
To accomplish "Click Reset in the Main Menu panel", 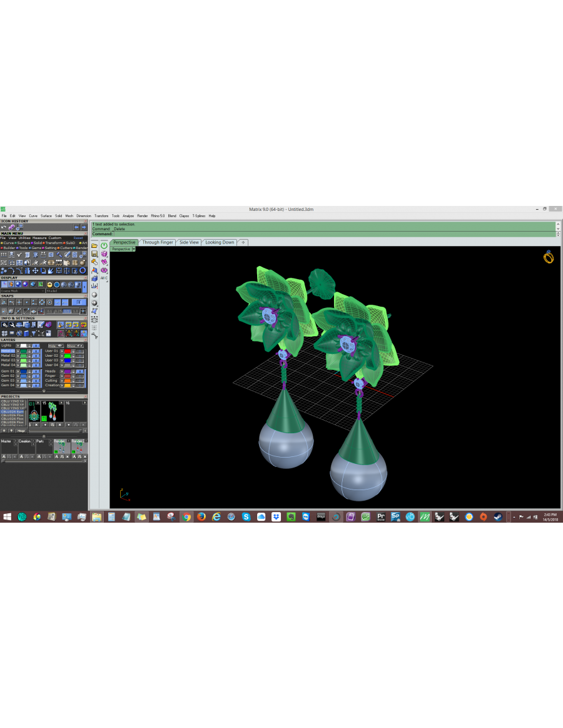I will pyautogui.click(x=78, y=238).
